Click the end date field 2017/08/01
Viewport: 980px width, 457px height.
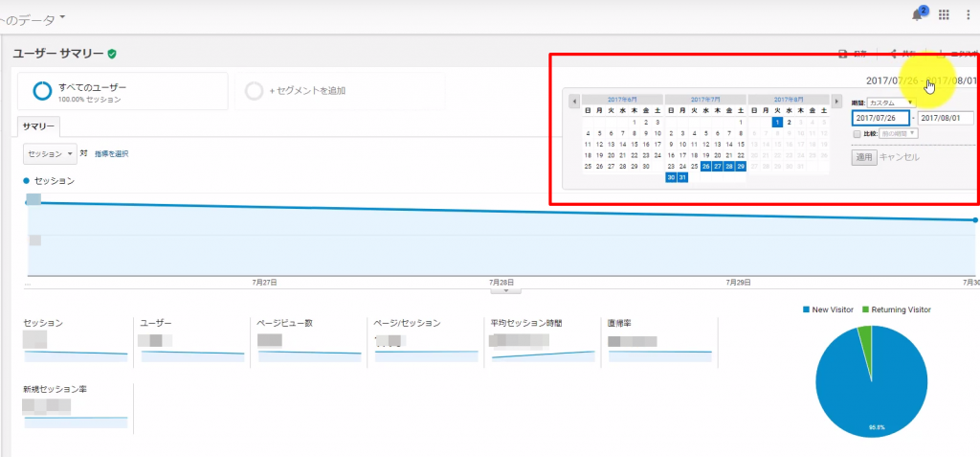click(x=946, y=118)
